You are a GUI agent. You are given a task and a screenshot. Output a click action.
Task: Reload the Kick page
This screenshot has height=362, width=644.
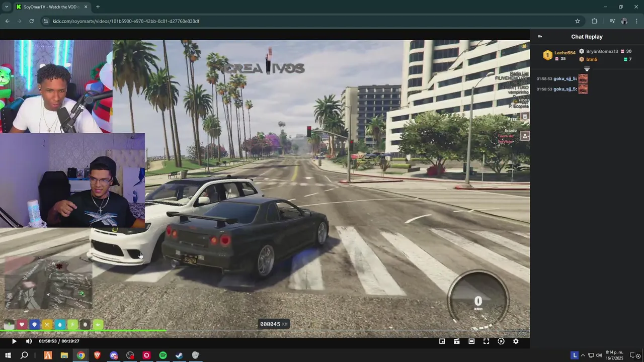(x=31, y=21)
